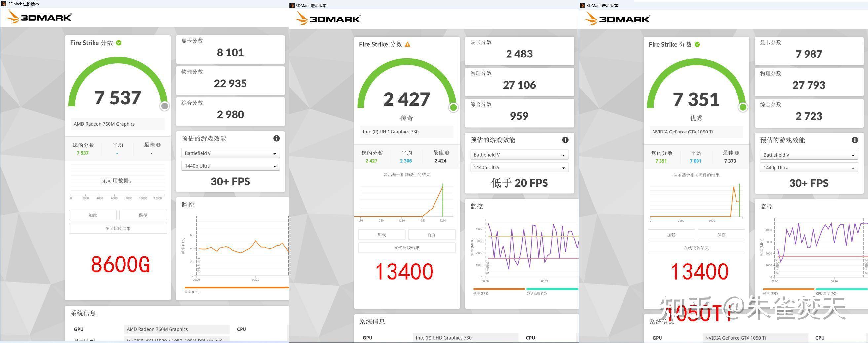Click the combined score value 959

[519, 116]
